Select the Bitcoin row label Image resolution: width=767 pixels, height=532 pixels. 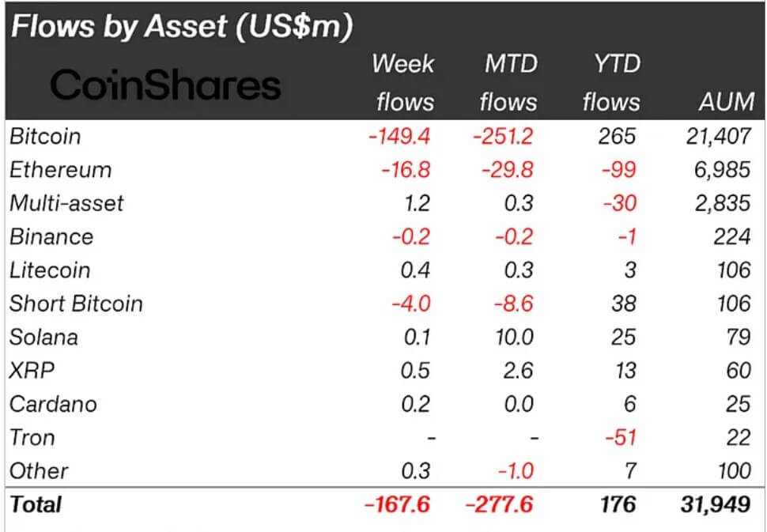point(45,137)
